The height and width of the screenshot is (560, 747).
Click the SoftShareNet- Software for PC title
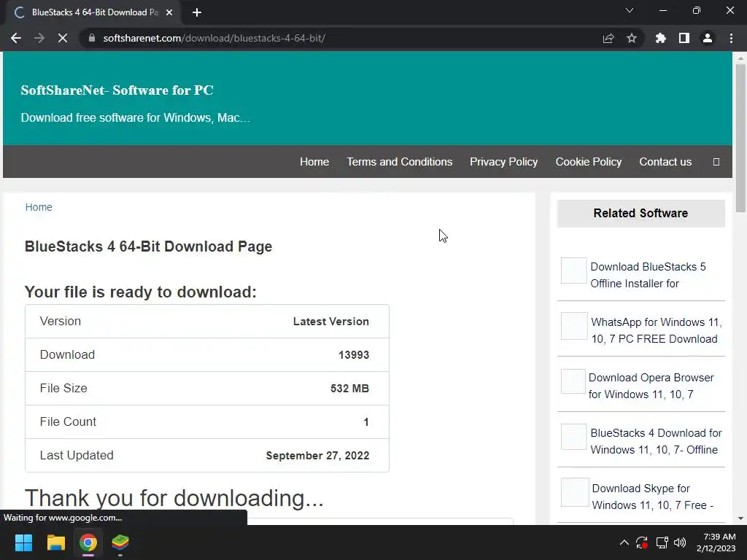tap(117, 90)
